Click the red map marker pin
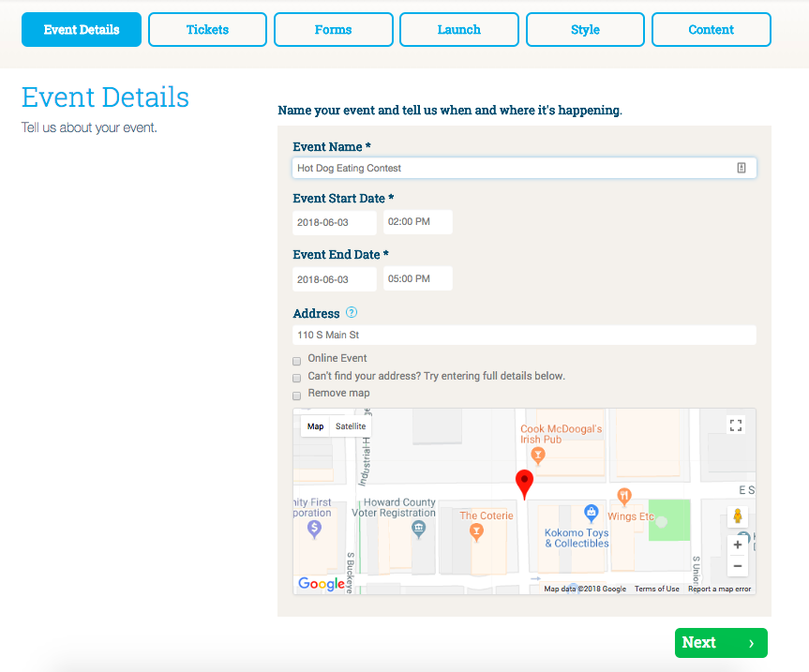This screenshot has width=809, height=672. tap(524, 481)
